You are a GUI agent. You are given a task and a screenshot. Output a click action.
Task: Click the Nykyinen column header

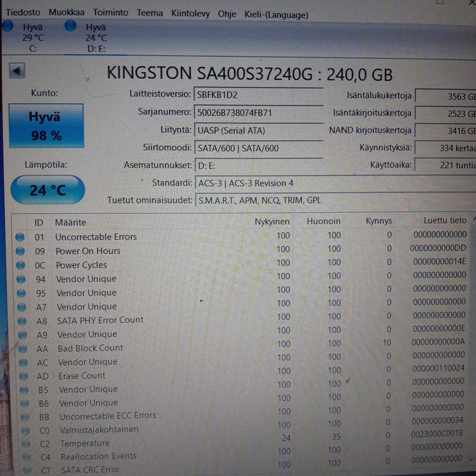point(272,221)
